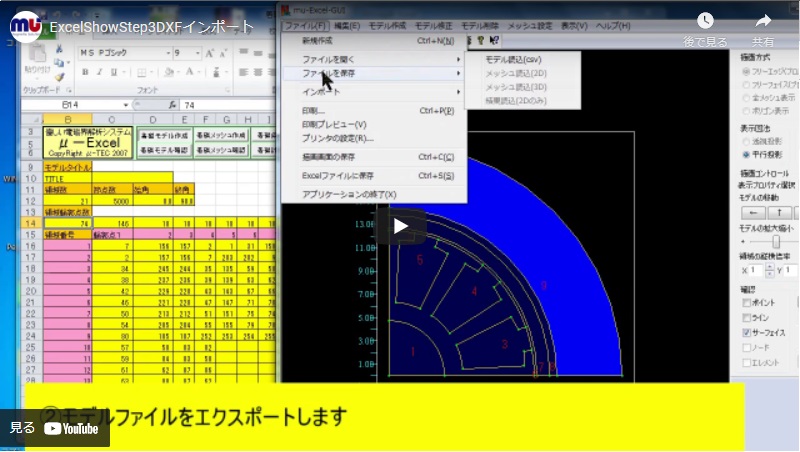Enable the ポイント checkbox
This screenshot has width=800, height=452.
[746, 303]
